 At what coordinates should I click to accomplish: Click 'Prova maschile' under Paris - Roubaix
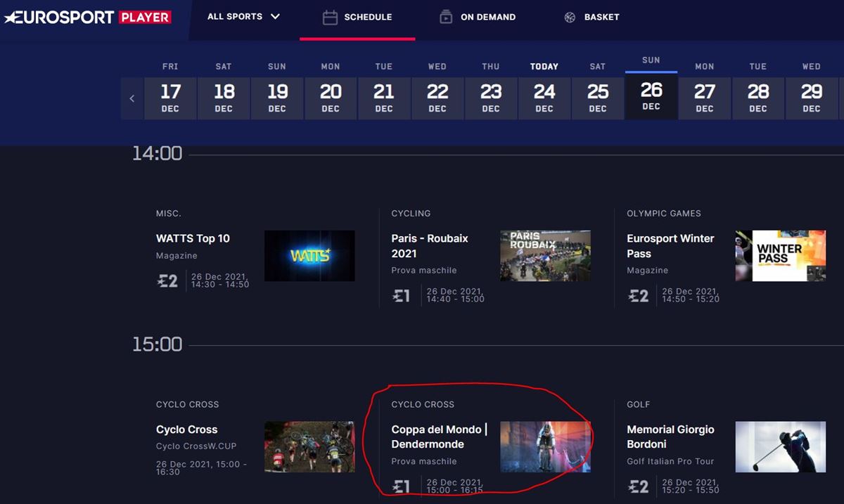click(424, 271)
